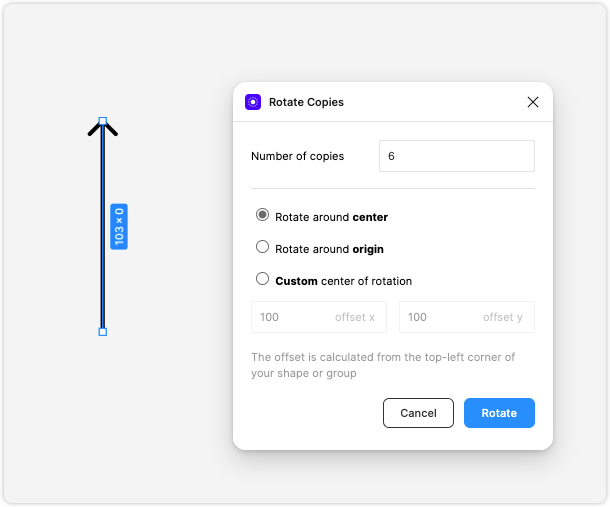The width and height of the screenshot is (610, 507).
Task: Click the purple Rotate Copies plugin icon
Action: [x=253, y=102]
